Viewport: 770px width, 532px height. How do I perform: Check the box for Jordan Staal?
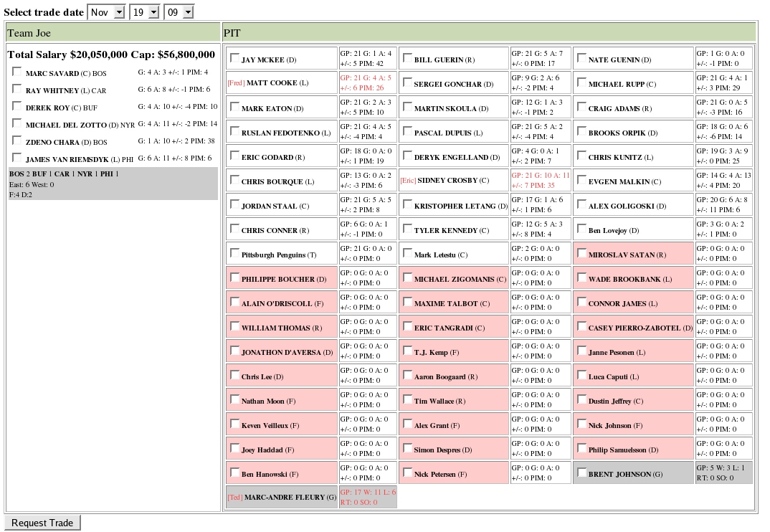click(x=234, y=204)
